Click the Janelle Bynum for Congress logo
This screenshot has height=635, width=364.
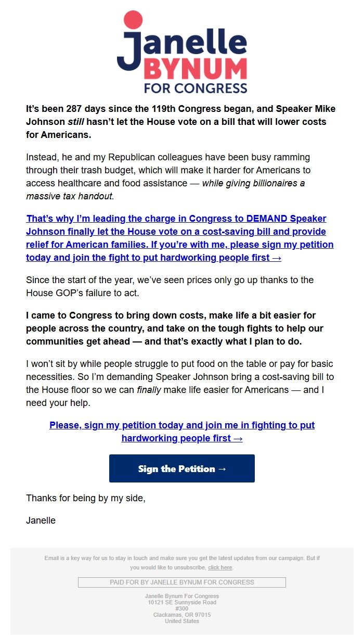[182, 52]
